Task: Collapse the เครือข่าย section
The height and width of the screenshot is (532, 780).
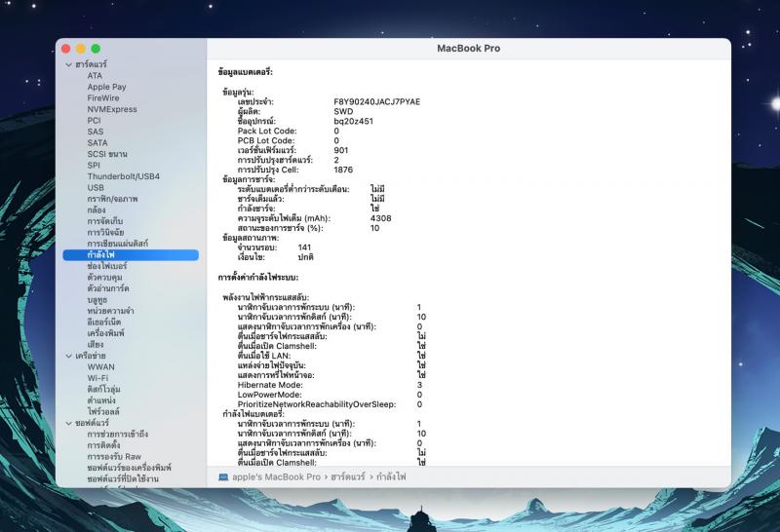Action: pyautogui.click(x=68, y=356)
